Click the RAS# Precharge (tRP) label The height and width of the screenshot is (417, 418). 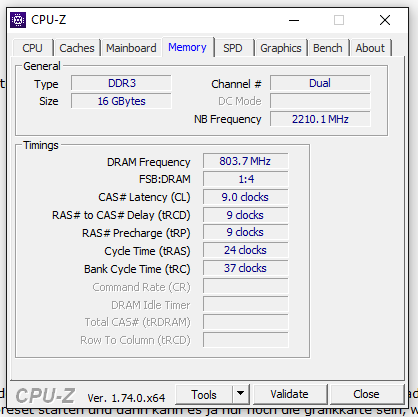click(136, 233)
